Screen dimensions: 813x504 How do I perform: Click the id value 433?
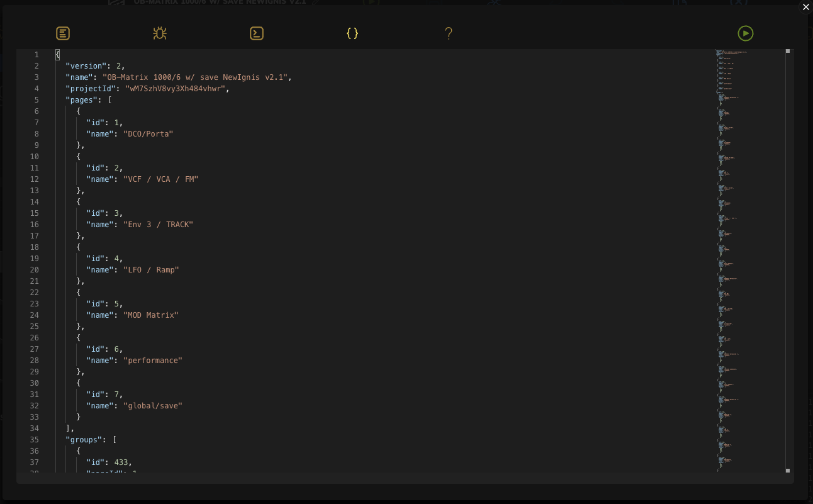(122, 462)
